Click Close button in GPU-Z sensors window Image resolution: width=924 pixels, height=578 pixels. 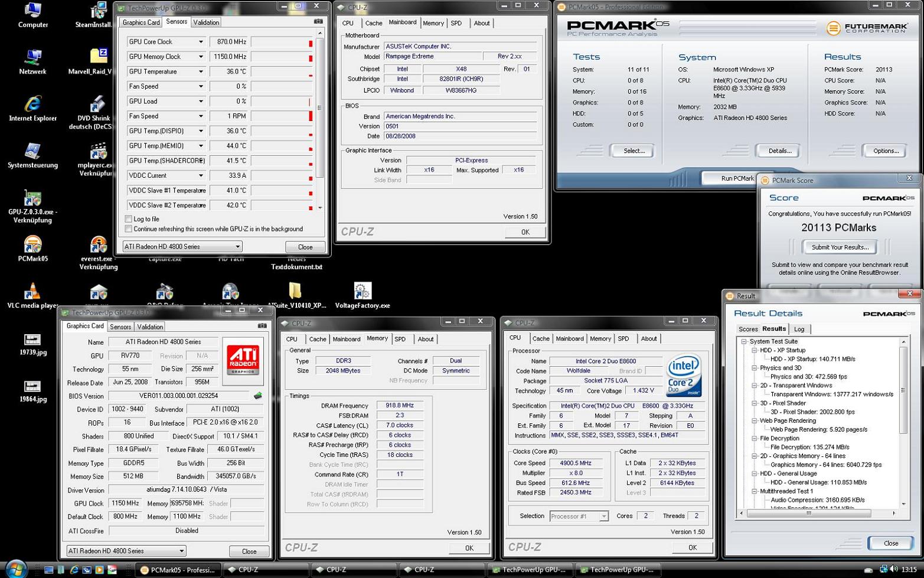tap(305, 247)
